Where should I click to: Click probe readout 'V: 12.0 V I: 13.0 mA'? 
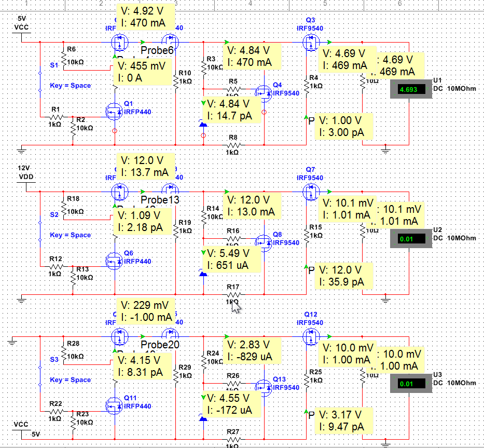point(252,206)
